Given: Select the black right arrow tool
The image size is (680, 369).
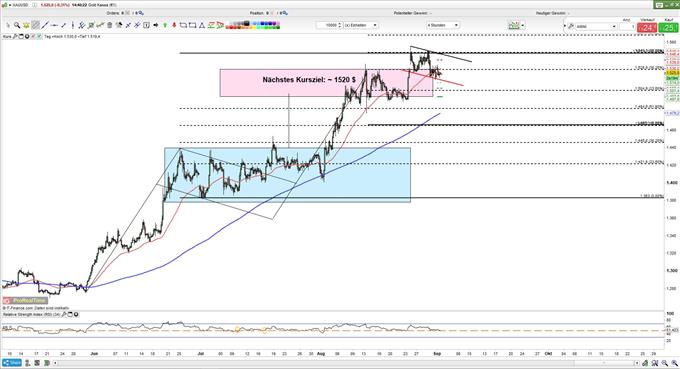Looking at the screenshot, I should [x=155, y=25].
